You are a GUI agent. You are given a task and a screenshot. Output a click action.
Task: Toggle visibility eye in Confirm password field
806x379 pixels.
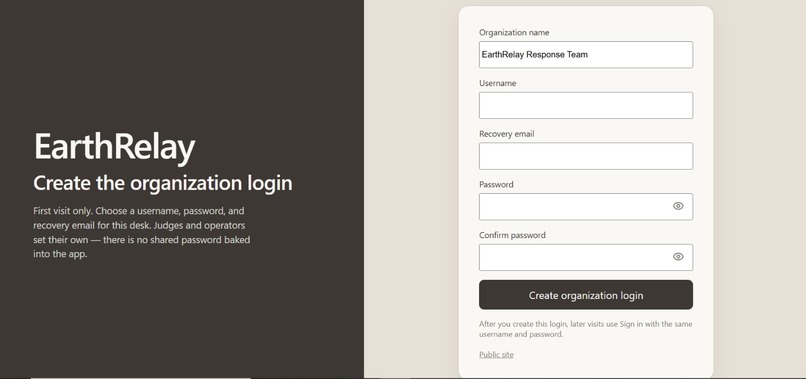[678, 257]
